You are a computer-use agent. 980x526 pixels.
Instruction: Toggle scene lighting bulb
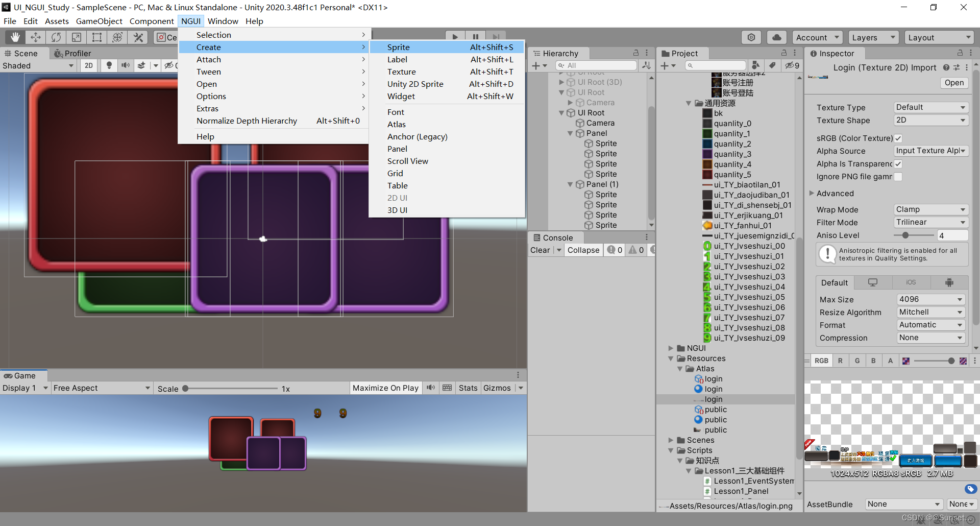click(x=109, y=65)
